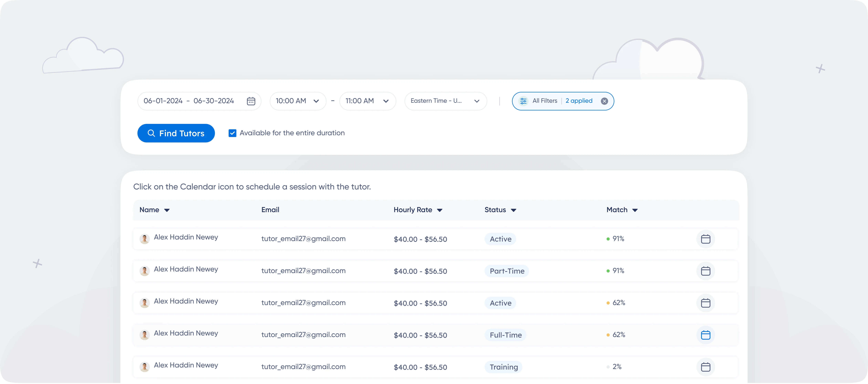Click first Alex Haddin Newey avatar

pos(144,239)
